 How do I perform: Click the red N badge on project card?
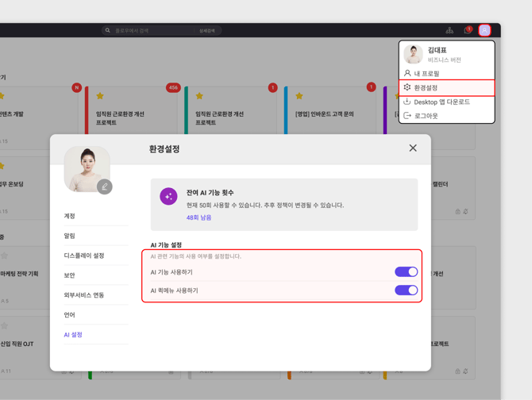77,87
